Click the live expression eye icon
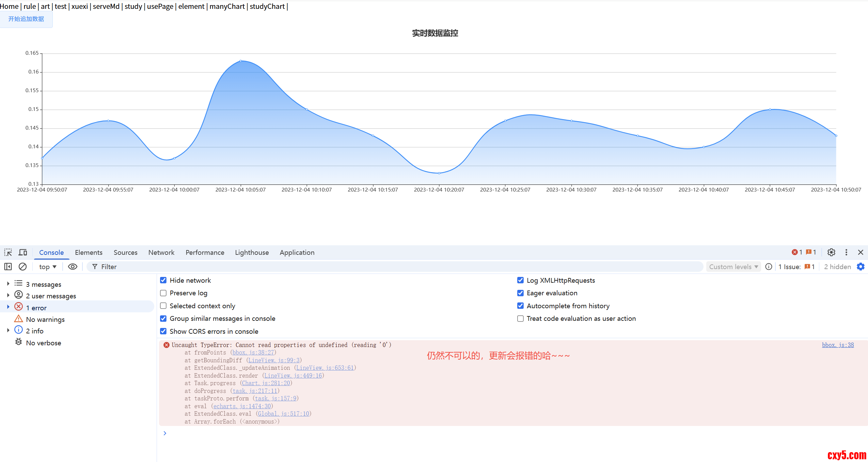This screenshot has width=868, height=462. [x=73, y=267]
